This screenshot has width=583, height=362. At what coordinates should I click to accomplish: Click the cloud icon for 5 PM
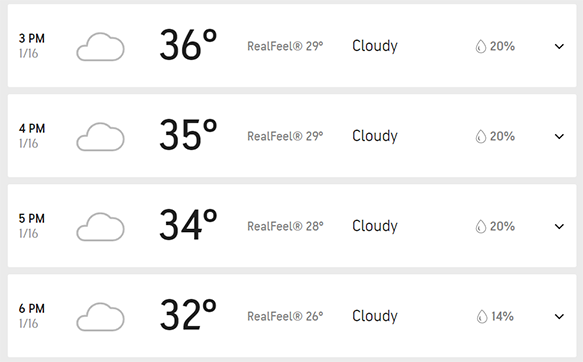click(100, 227)
